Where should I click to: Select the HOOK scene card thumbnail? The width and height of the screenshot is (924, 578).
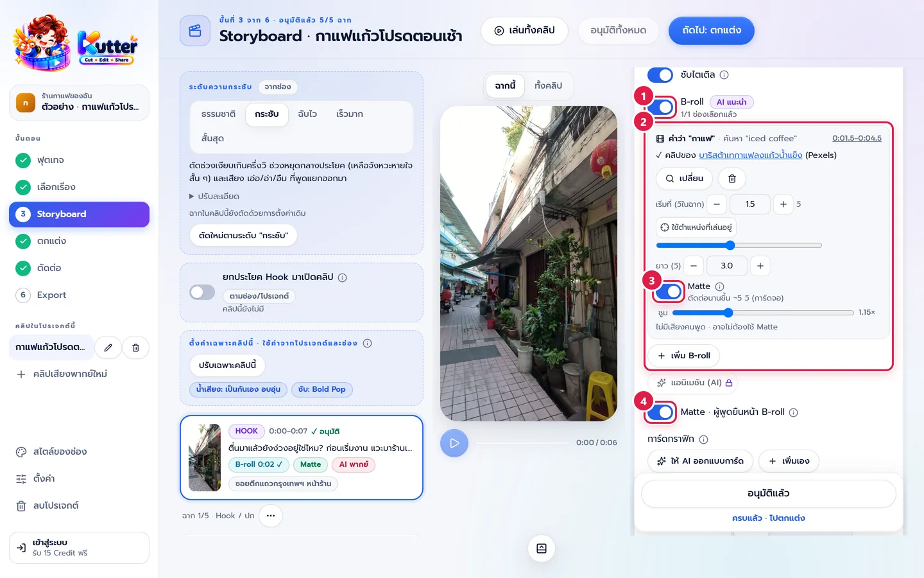[x=205, y=457]
